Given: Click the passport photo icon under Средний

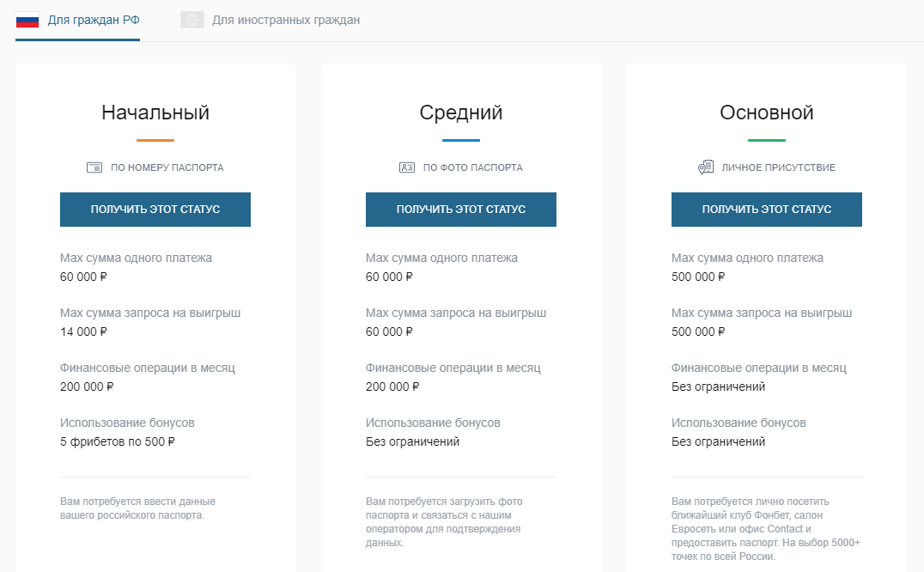Looking at the screenshot, I should pos(407,167).
